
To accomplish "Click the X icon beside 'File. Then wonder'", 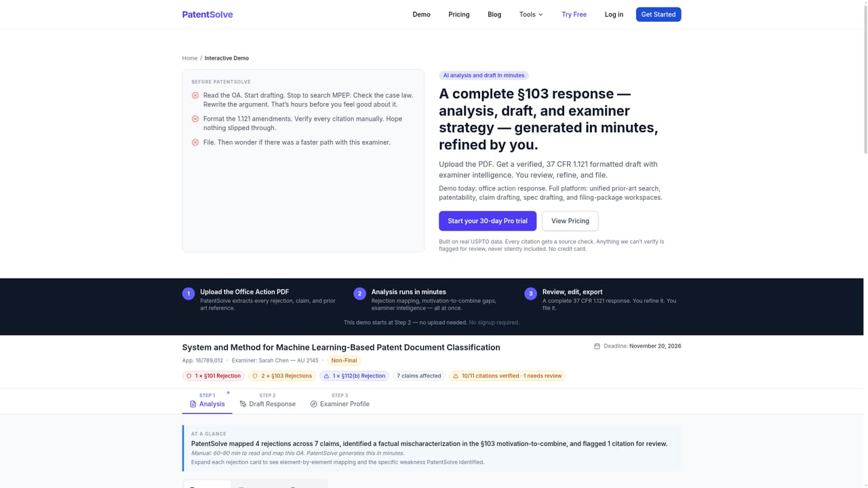I will point(195,142).
